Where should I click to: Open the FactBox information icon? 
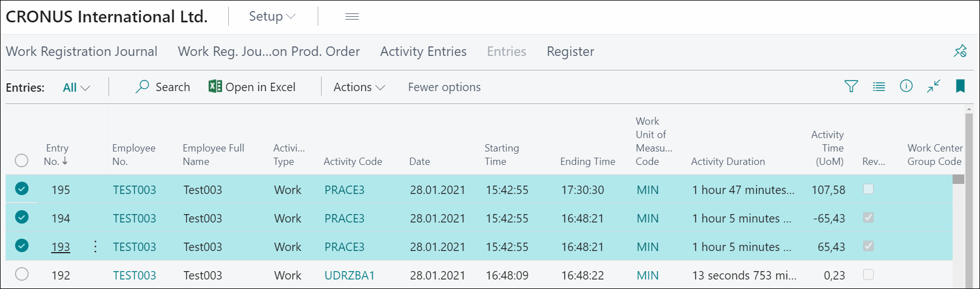906,86
